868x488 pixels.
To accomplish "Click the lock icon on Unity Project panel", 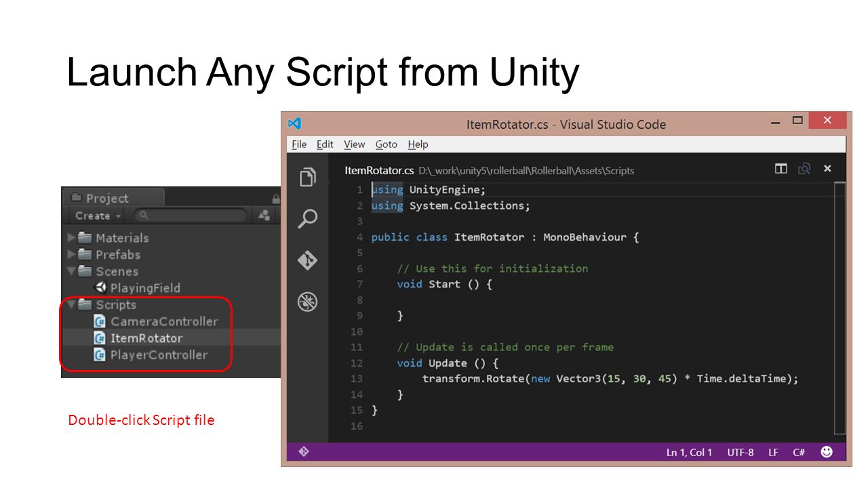I will click(276, 199).
